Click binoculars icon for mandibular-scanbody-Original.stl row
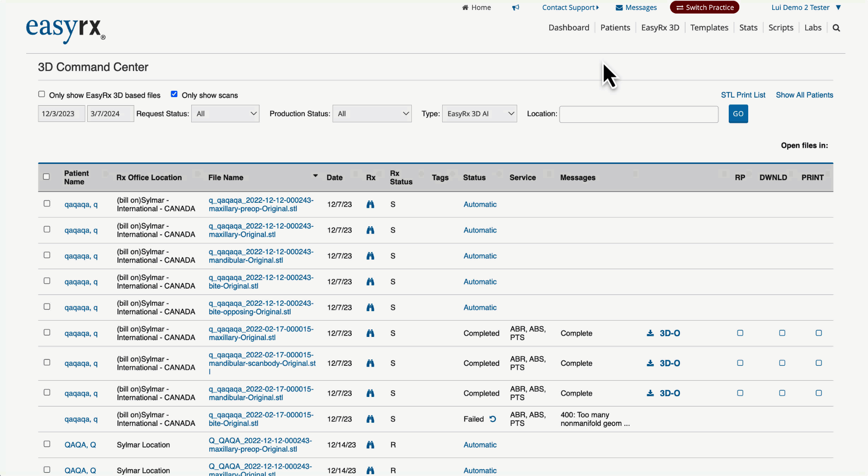 click(x=370, y=363)
